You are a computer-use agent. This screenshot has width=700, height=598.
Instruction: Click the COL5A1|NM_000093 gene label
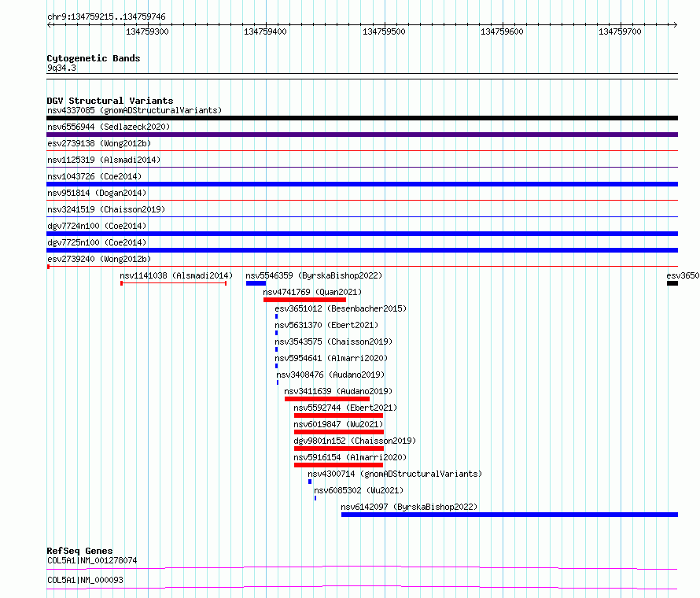(x=85, y=580)
